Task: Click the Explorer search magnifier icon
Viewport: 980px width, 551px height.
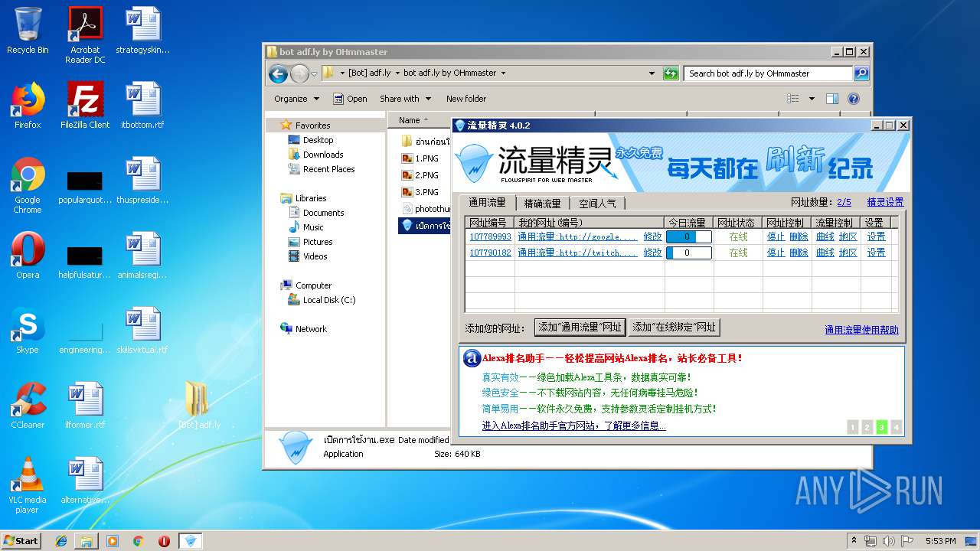Action: [861, 73]
